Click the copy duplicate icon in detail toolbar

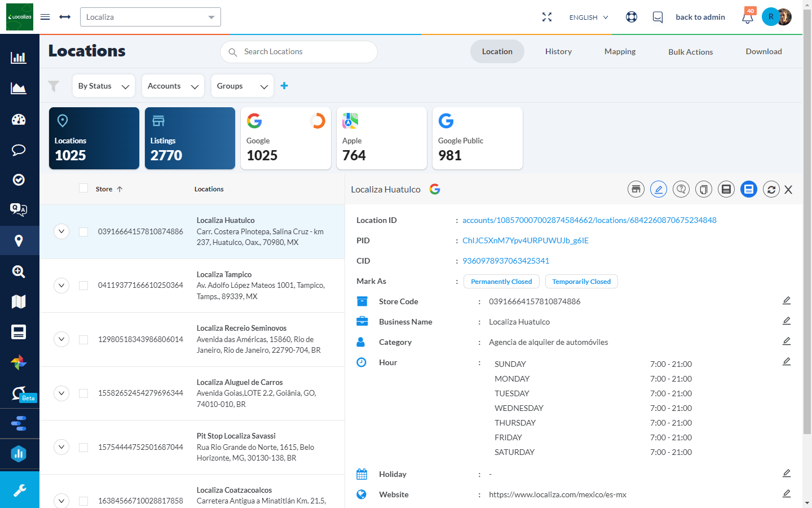click(704, 189)
